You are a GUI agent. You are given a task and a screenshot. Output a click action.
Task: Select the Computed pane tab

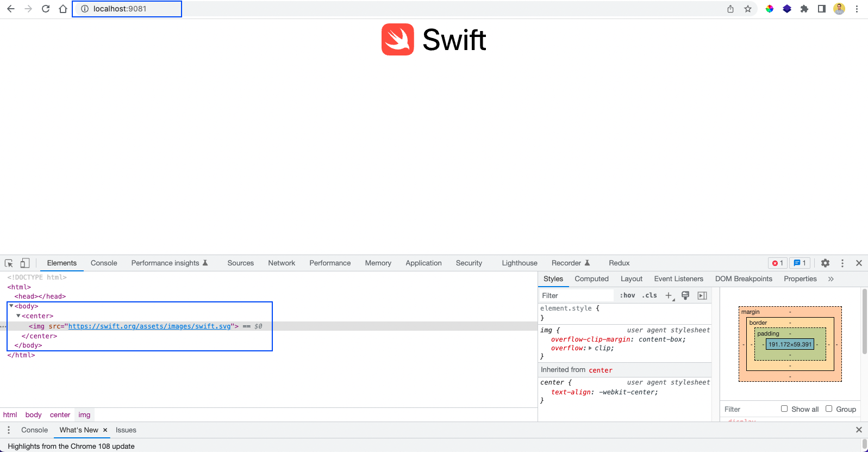591,279
